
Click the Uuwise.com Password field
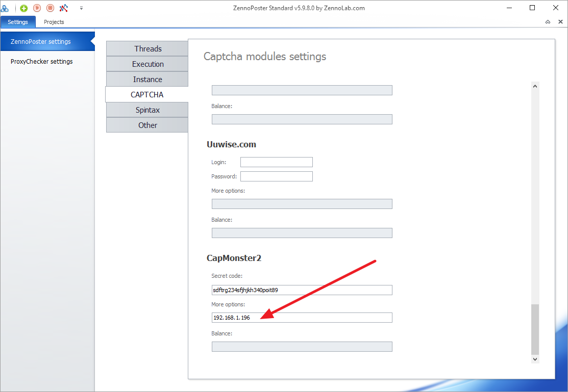(277, 176)
